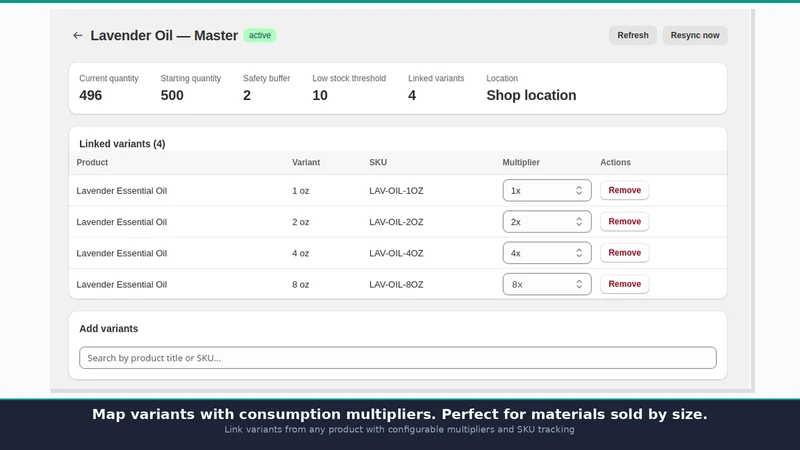Click the Actions column header
Screen dimensions: 800x450
pos(615,162)
